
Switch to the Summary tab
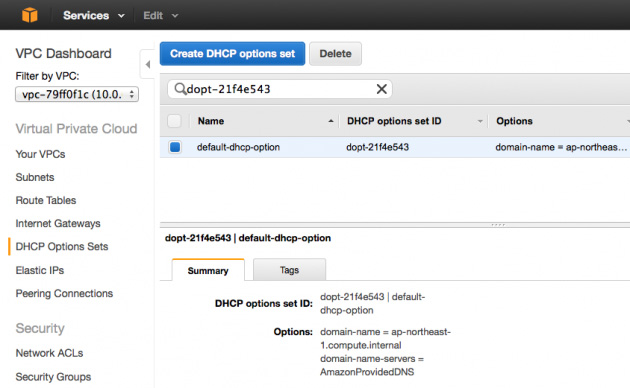point(208,270)
